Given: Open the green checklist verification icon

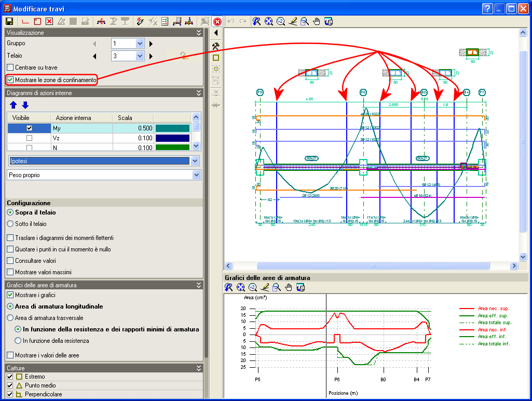Looking at the screenshot, I should point(165,21).
